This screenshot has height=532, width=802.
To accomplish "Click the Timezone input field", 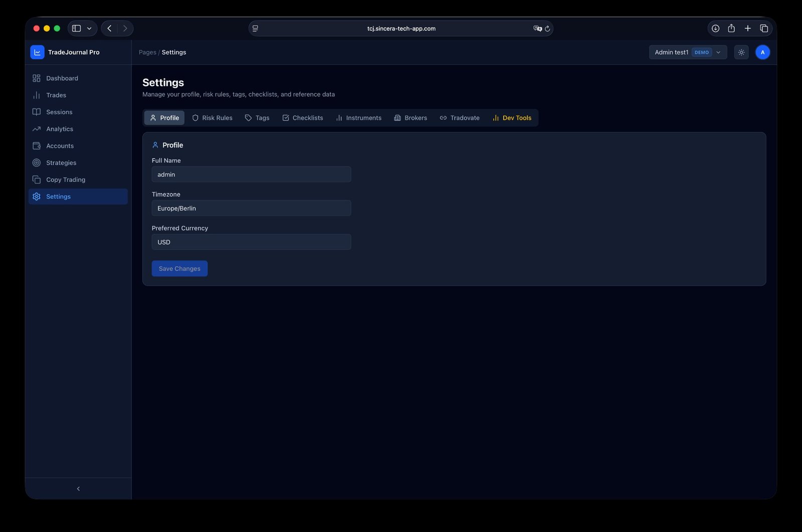I will [251, 208].
